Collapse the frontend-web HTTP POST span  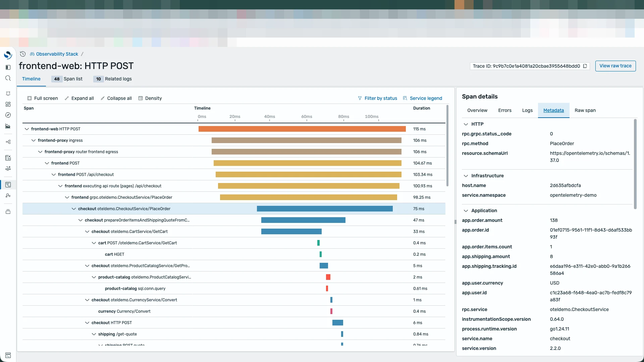(x=27, y=129)
